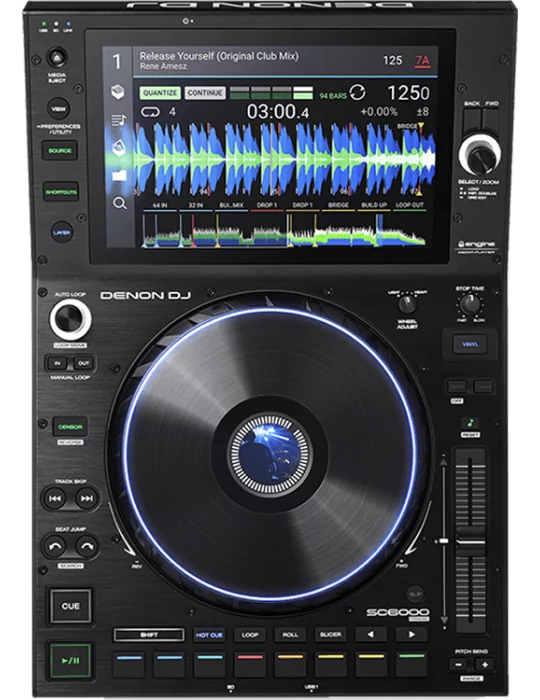540x700 pixels.
Task: Touch the Stop Time knob
Action: click(x=469, y=304)
